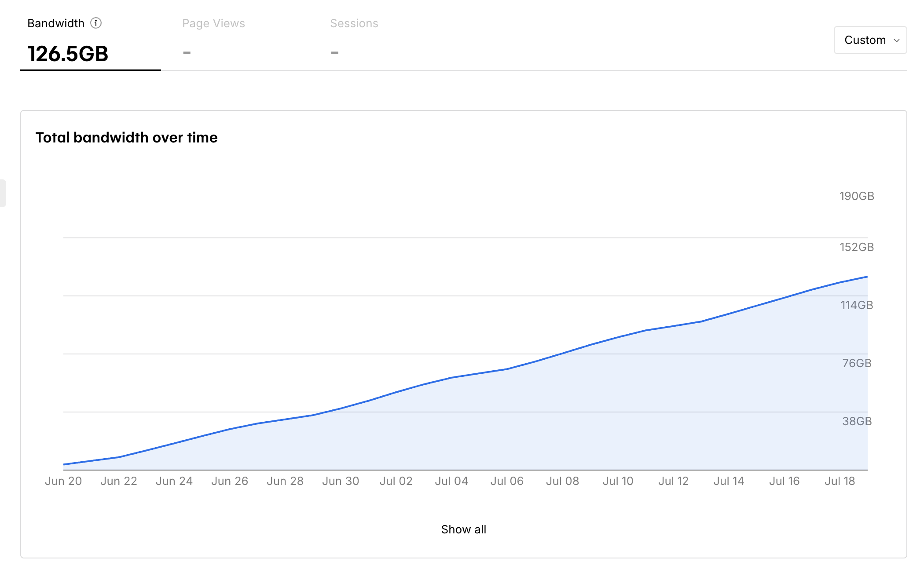The image size is (924, 569).
Task: Click the Bandwidth info icon
Action: pyautogui.click(x=96, y=23)
